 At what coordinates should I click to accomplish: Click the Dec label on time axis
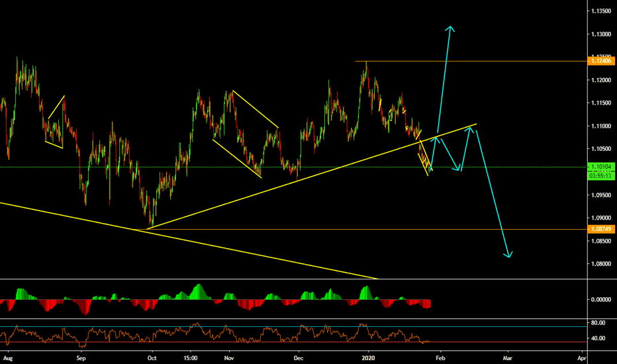299,358
